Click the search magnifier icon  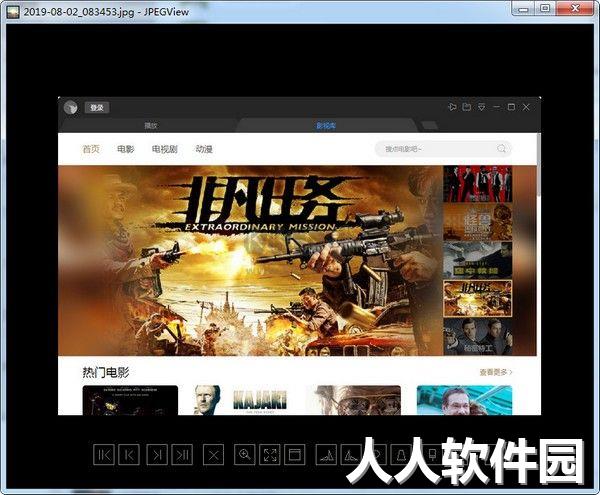click(501, 148)
